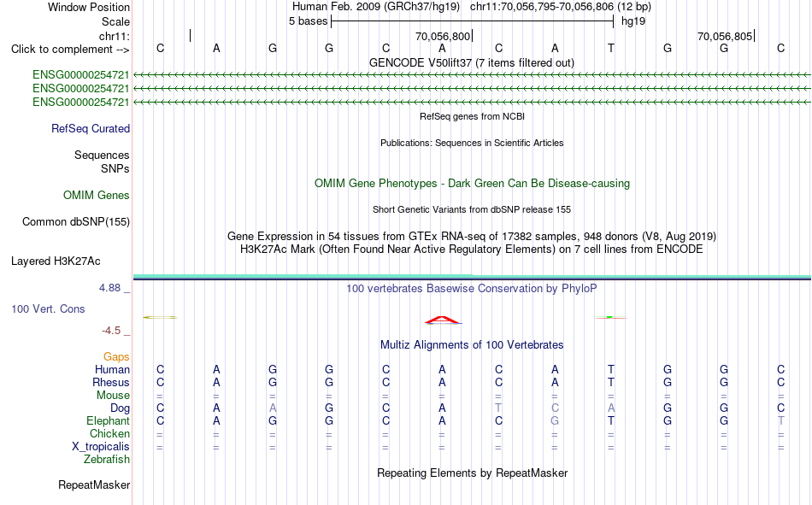812x505 pixels.
Task: Open the RepeatMasker track label
Action: [x=94, y=484]
